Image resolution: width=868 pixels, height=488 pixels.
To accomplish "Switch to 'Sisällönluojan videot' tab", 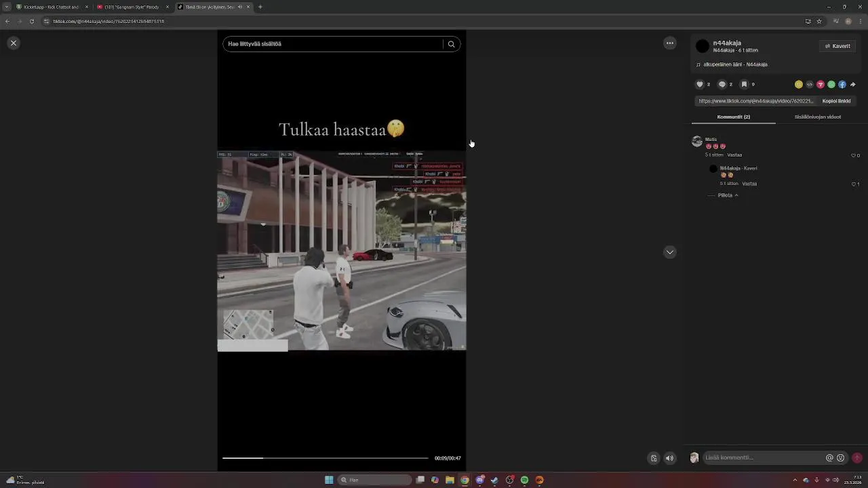I will 818,117.
